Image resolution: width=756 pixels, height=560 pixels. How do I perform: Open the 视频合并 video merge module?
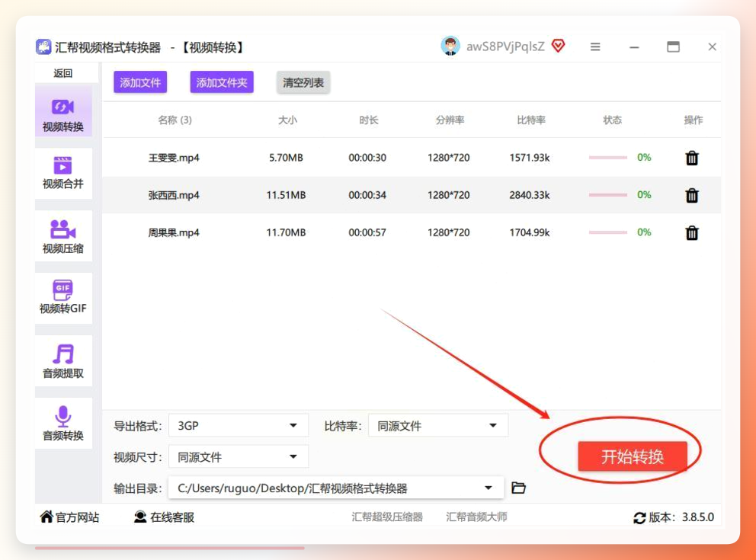pyautogui.click(x=63, y=173)
